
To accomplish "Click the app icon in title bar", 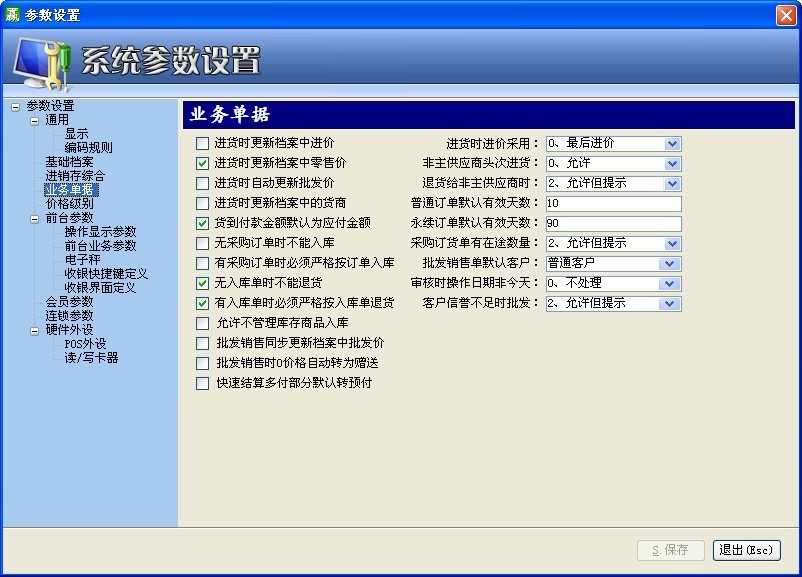I will coord(12,14).
